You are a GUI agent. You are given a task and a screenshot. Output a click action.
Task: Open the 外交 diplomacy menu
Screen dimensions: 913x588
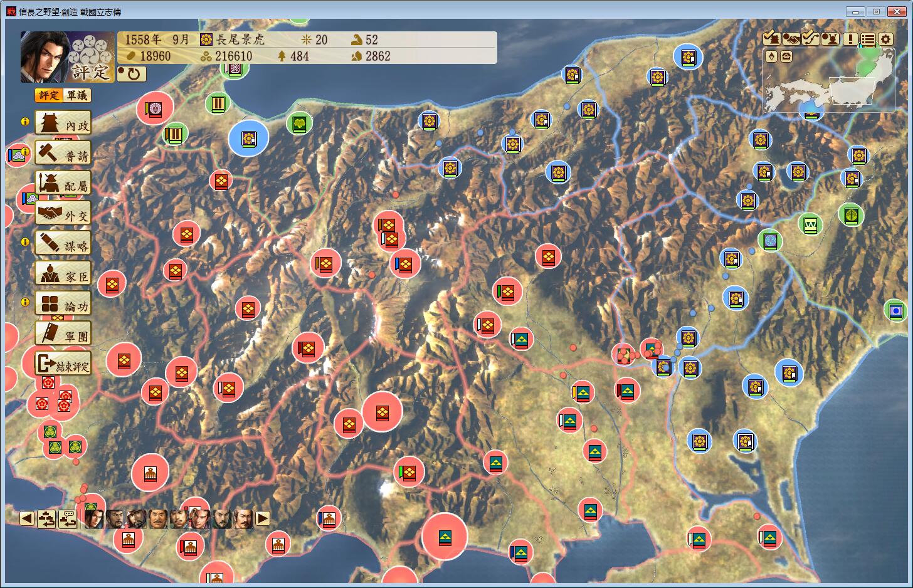[x=63, y=214]
